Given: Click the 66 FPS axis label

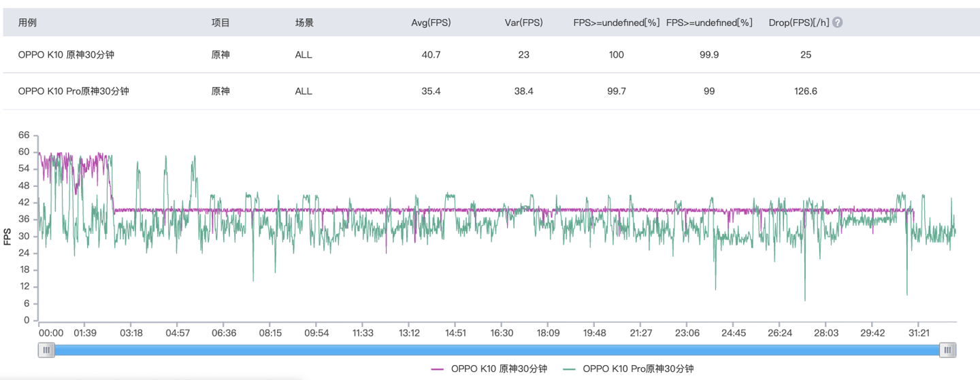Looking at the screenshot, I should pyautogui.click(x=24, y=135).
